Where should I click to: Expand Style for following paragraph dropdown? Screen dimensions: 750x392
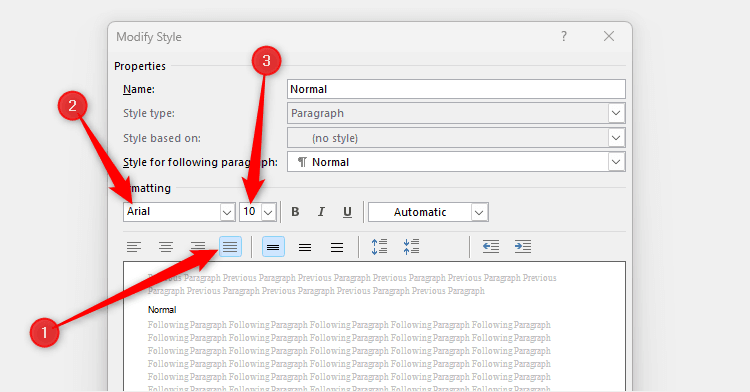tap(616, 162)
